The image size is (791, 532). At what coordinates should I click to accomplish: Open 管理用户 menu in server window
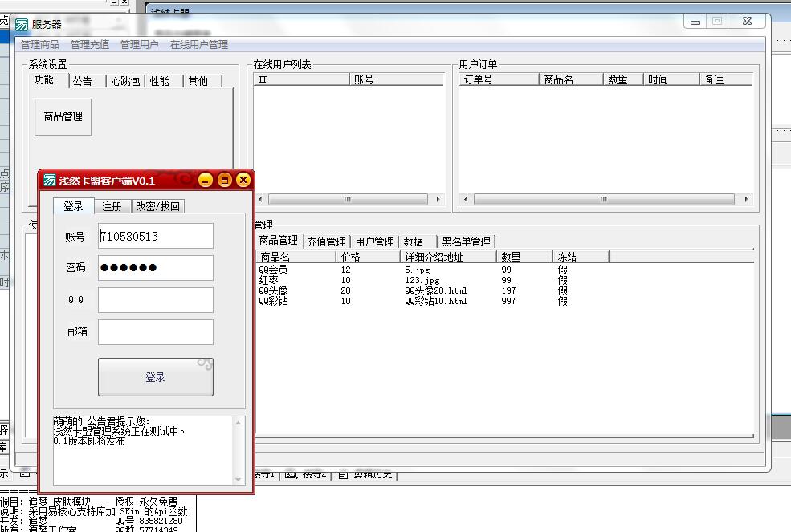point(139,45)
